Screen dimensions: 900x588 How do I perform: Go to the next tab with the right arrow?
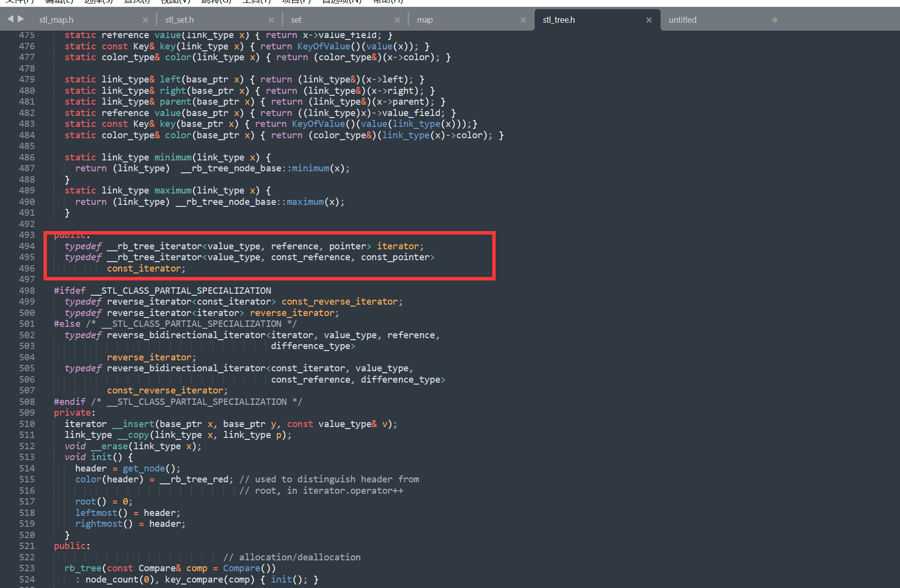point(21,19)
